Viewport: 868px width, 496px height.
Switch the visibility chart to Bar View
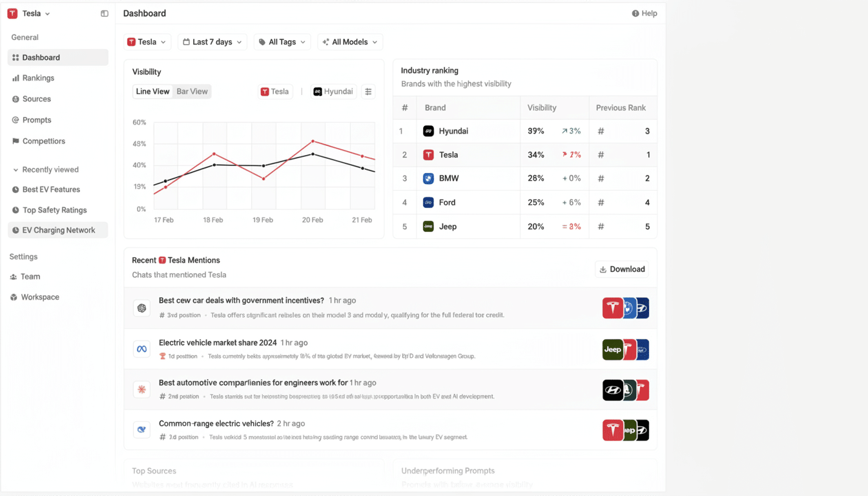pos(192,91)
